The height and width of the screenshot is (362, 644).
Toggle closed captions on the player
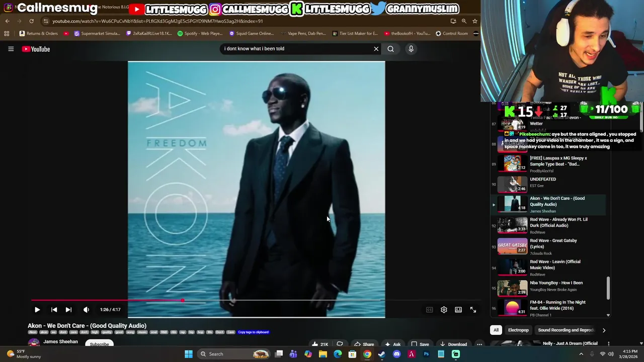pyautogui.click(x=429, y=310)
